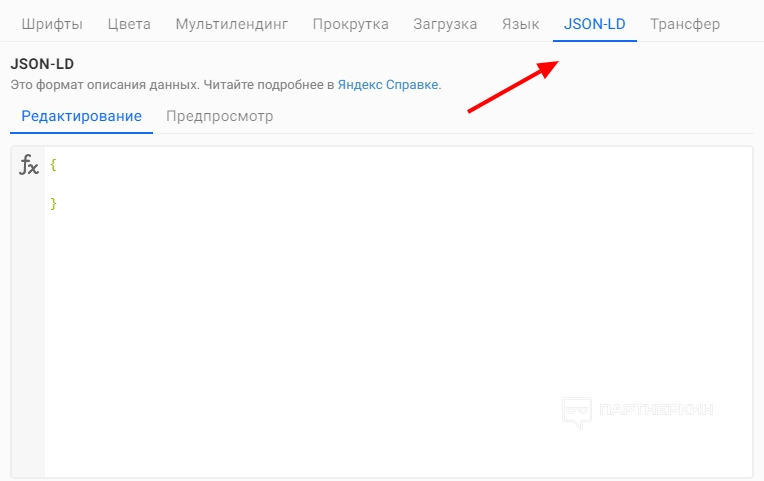Select the Загрузка tab

click(x=445, y=24)
